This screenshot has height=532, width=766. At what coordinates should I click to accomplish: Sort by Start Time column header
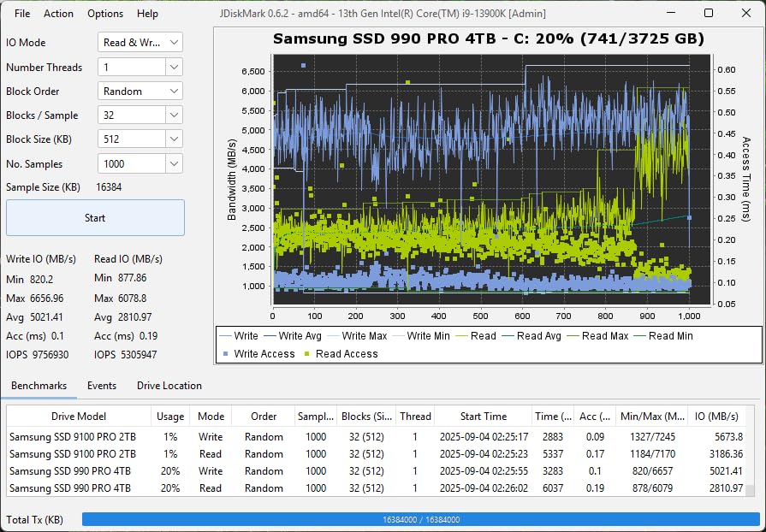point(484,417)
